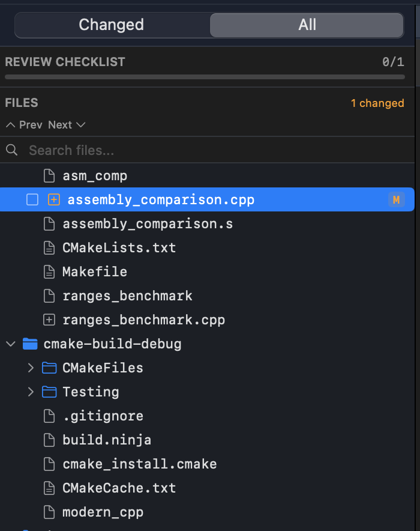The width and height of the screenshot is (420, 531).
Task: Expand the CMakeFiles folder chevron
Action: (x=31, y=368)
